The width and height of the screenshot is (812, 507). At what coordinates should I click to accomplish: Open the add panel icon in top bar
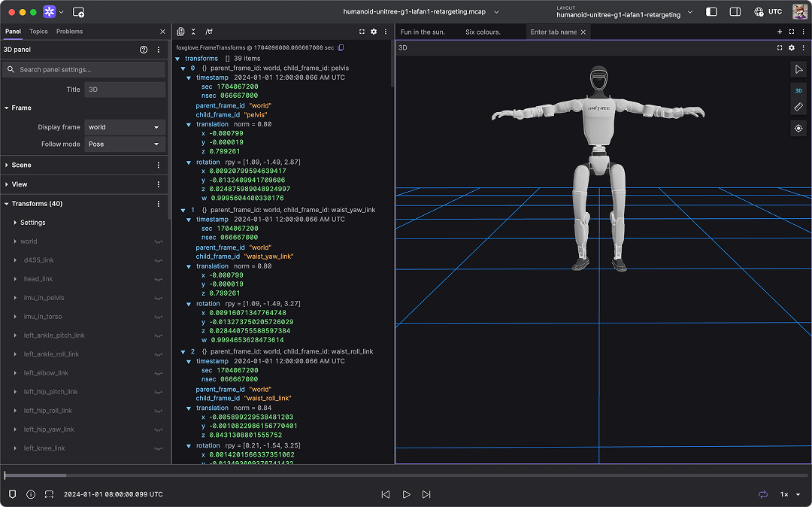pos(79,12)
